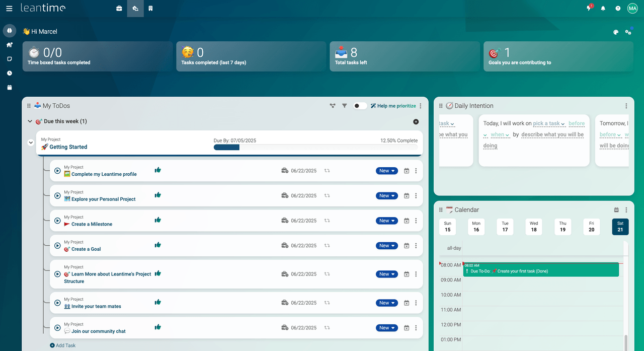
Task: Click thumbs-up on the Create a Milestone task
Action: 158,220
